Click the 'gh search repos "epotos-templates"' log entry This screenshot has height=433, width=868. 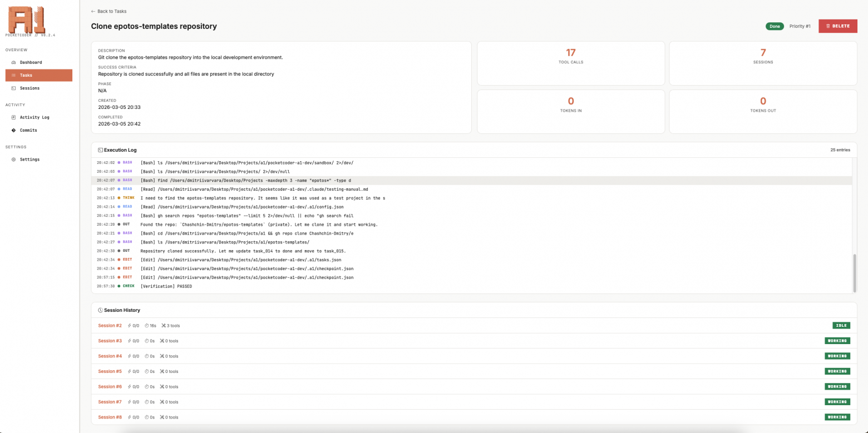pos(472,216)
